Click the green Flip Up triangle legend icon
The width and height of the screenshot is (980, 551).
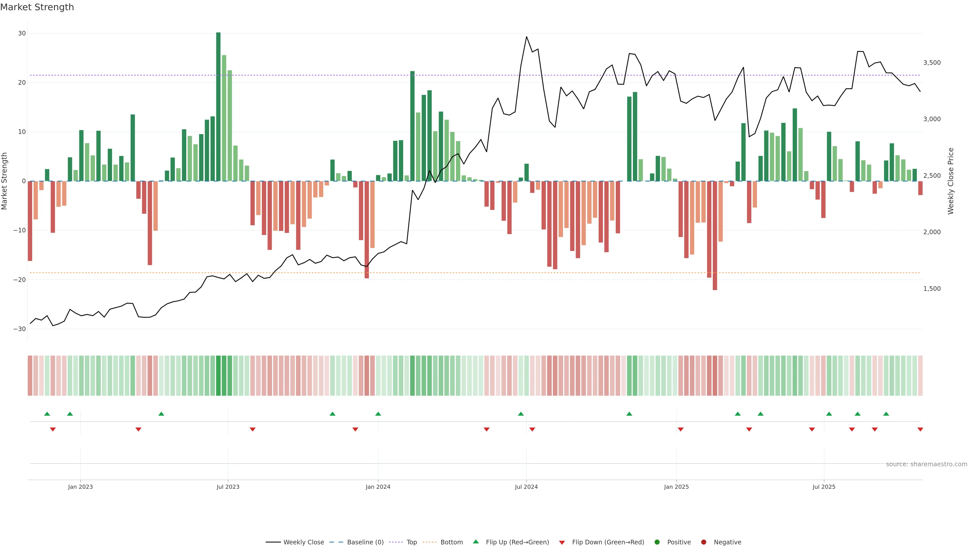pos(475,542)
